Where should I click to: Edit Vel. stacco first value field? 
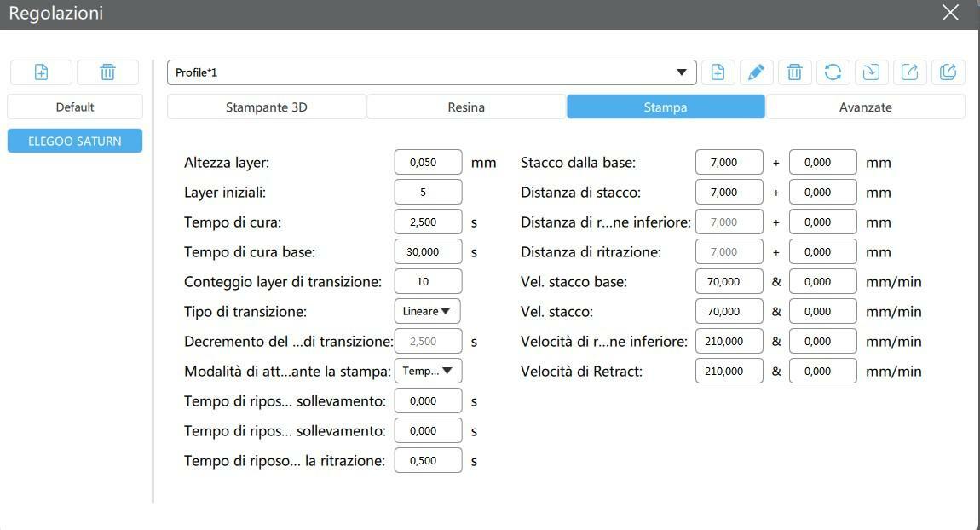729,311
